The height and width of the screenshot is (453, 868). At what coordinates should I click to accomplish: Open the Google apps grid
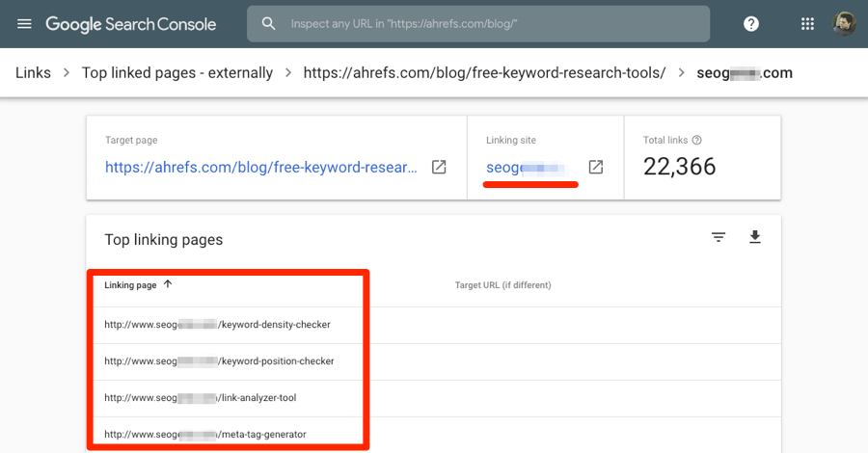point(807,24)
